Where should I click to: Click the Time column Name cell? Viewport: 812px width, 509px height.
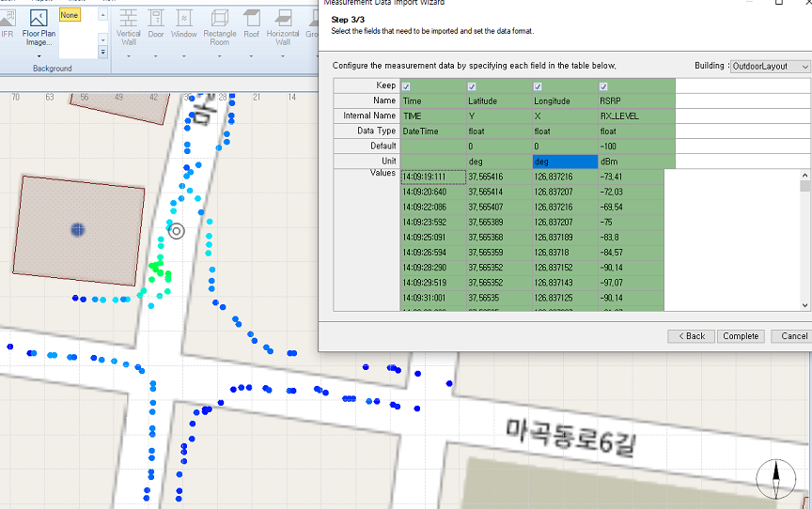tap(433, 100)
